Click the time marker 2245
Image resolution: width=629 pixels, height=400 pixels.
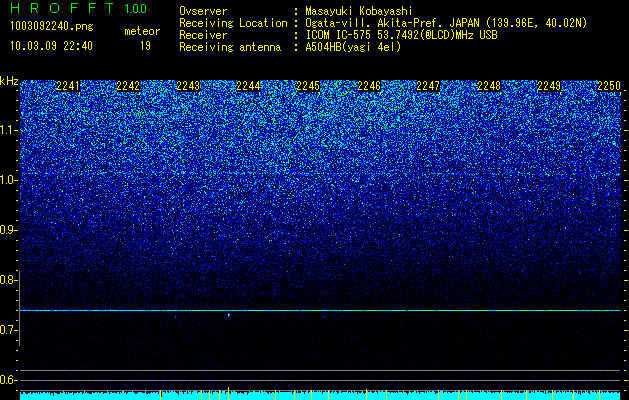tap(308, 86)
